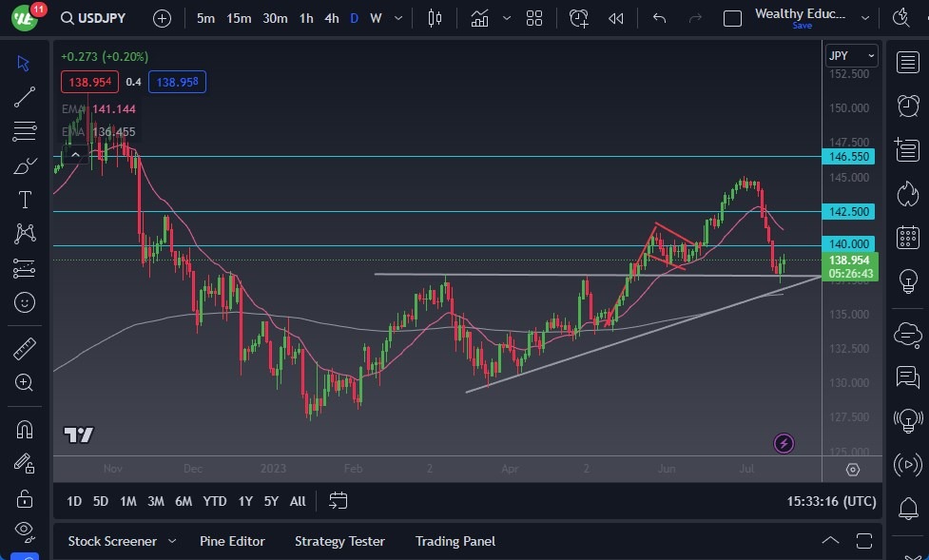Open the brush drawing tool
The height and width of the screenshot is (560, 929).
(x=25, y=166)
